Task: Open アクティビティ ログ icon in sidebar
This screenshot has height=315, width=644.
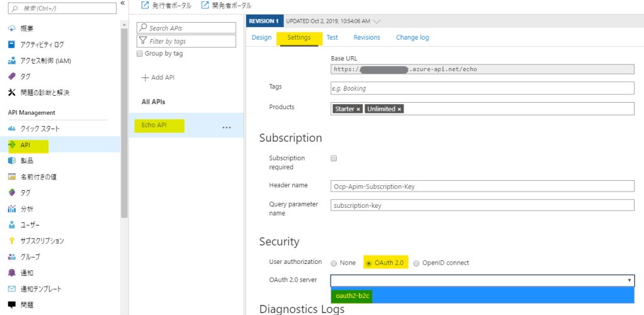Action: tap(11, 45)
